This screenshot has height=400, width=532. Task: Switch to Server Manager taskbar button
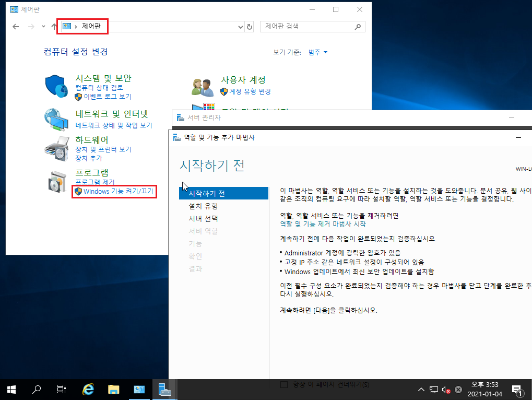point(164,390)
